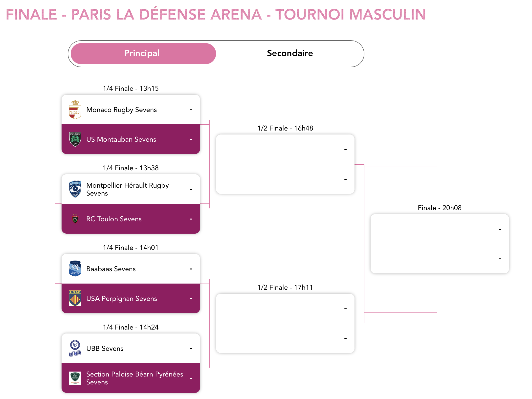
Task: Open the RC Toulon Sevens team row
Action: coord(131,219)
